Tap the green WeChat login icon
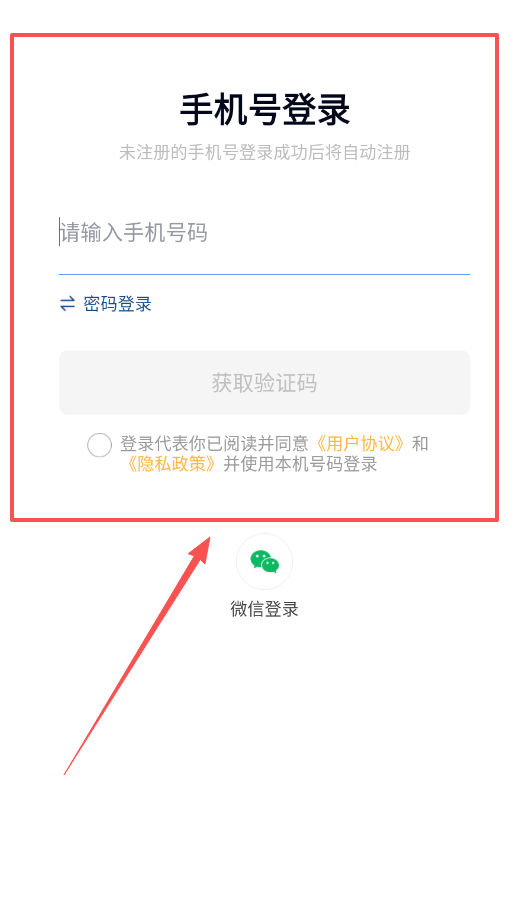 click(x=264, y=562)
